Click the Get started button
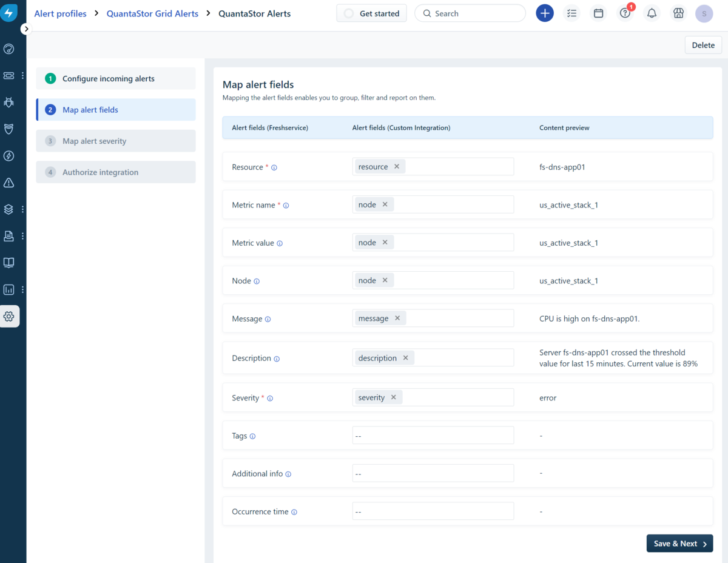The width and height of the screenshot is (728, 563). (371, 13)
